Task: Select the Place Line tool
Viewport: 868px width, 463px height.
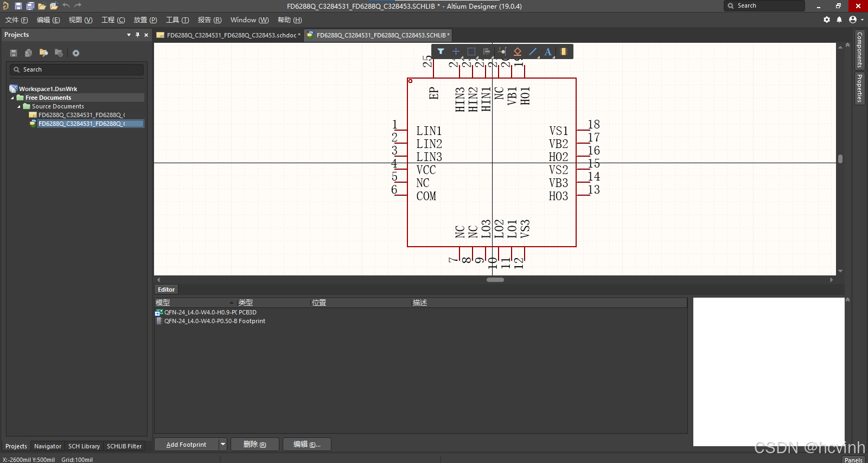Action: click(x=533, y=52)
